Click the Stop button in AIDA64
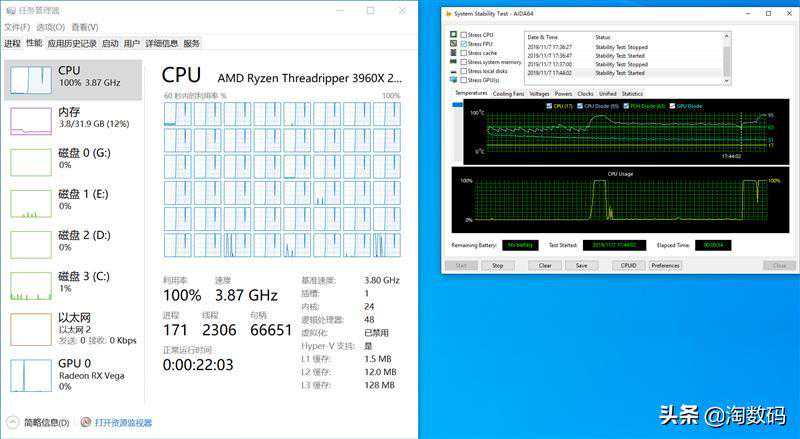 pyautogui.click(x=497, y=266)
